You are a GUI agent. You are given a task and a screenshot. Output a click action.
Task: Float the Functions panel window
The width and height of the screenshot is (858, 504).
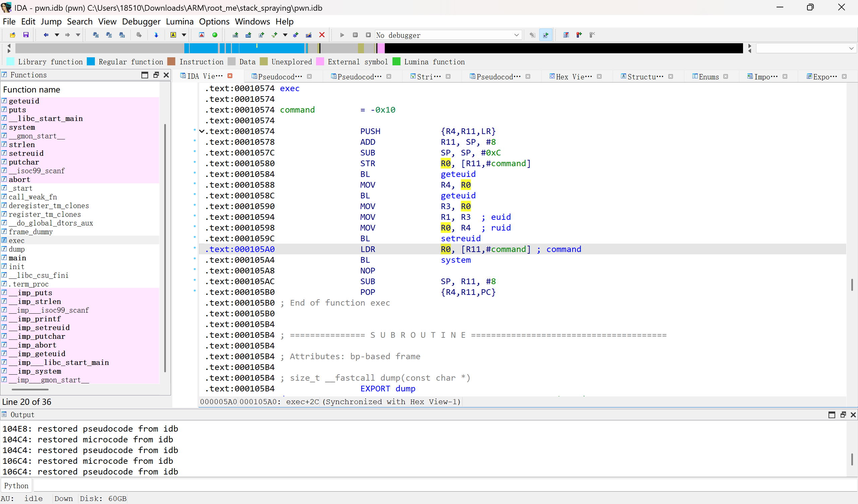[x=156, y=75]
